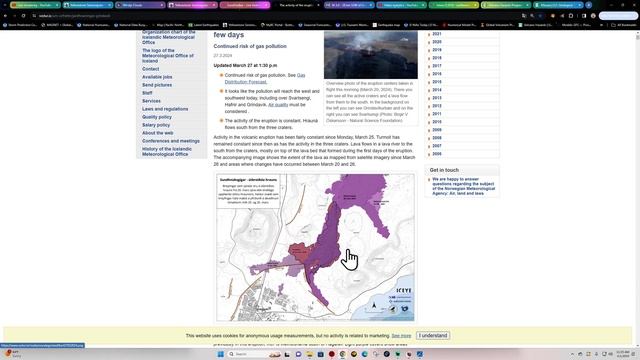Open the 2011 news archive year
640x360 pixels.
tap(437, 114)
